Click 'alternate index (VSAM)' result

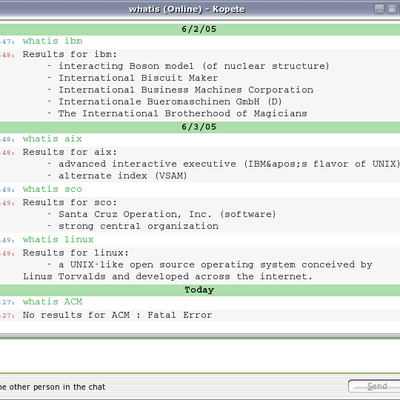pyautogui.click(x=123, y=176)
